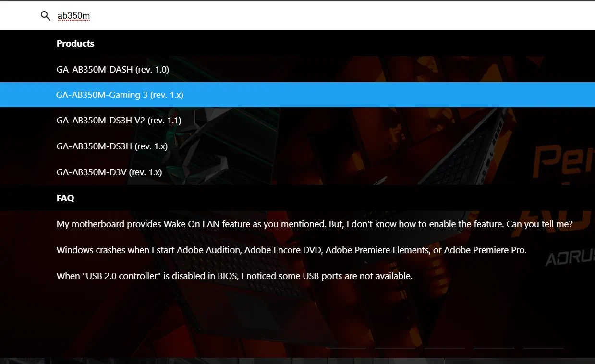The height and width of the screenshot is (364, 595).
Task: Select GA-AB350M-Gaming 3 (rev. 1.x) result
Action: [297, 95]
